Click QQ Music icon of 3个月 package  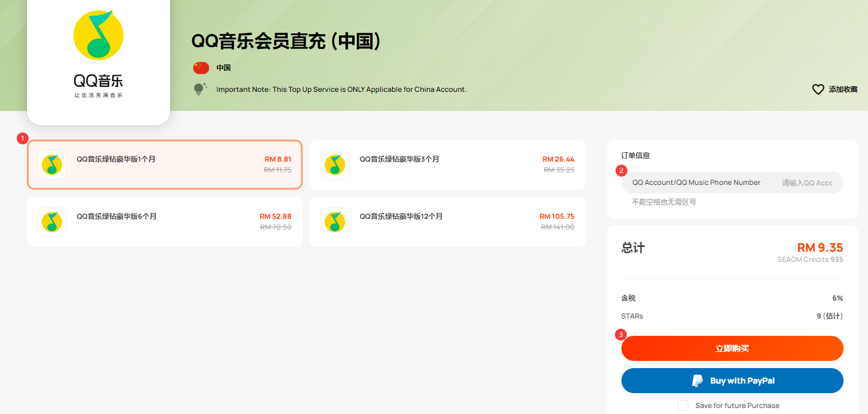335,165
